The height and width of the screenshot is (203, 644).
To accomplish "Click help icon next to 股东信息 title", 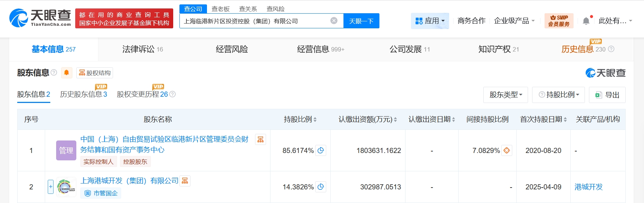I will tap(54, 72).
